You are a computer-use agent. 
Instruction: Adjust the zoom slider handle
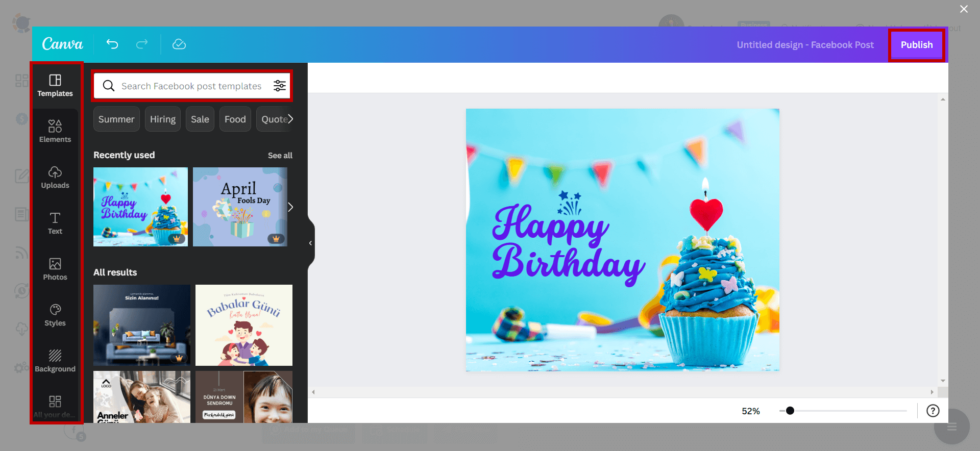tap(790, 411)
